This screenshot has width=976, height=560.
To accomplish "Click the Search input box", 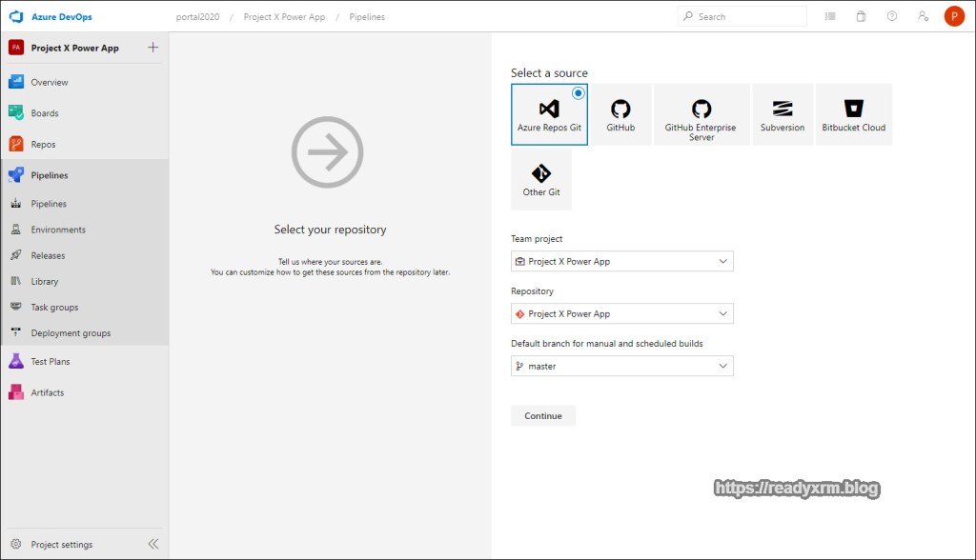I will 748,16.
